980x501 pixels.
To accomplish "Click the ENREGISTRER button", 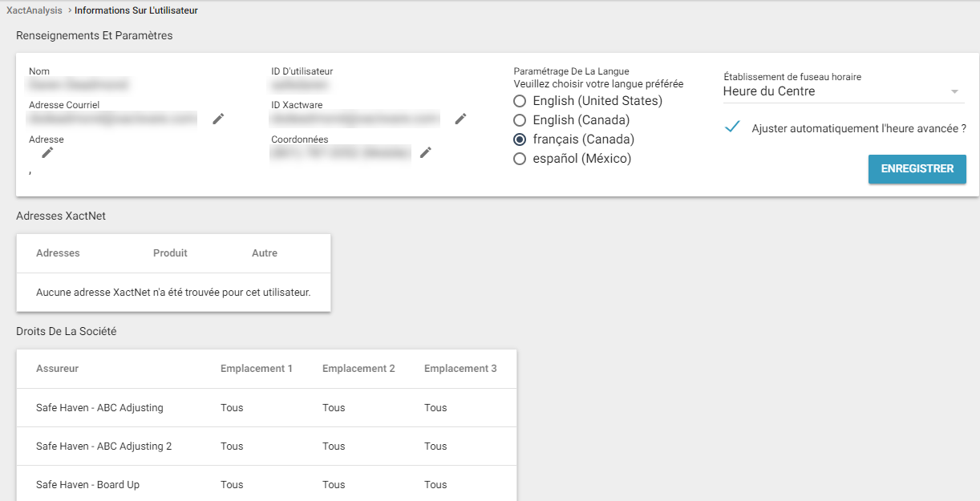I will click(x=917, y=169).
